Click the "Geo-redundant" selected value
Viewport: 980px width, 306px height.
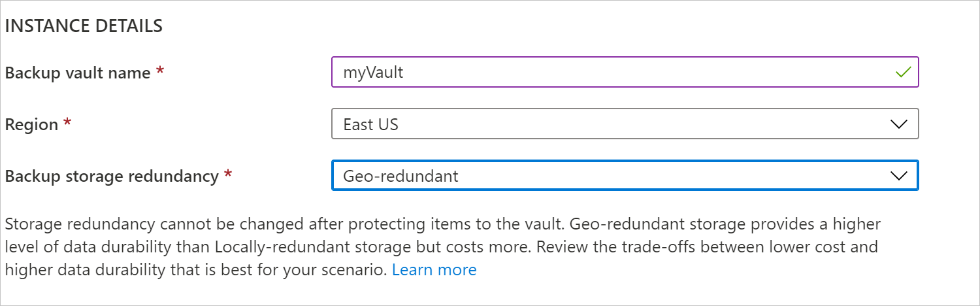400,176
